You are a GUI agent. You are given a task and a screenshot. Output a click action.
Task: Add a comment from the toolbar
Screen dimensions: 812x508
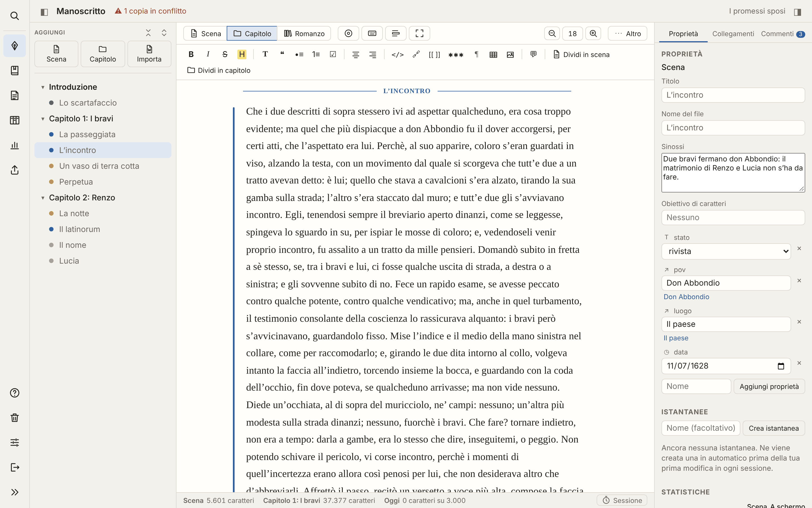point(533,54)
